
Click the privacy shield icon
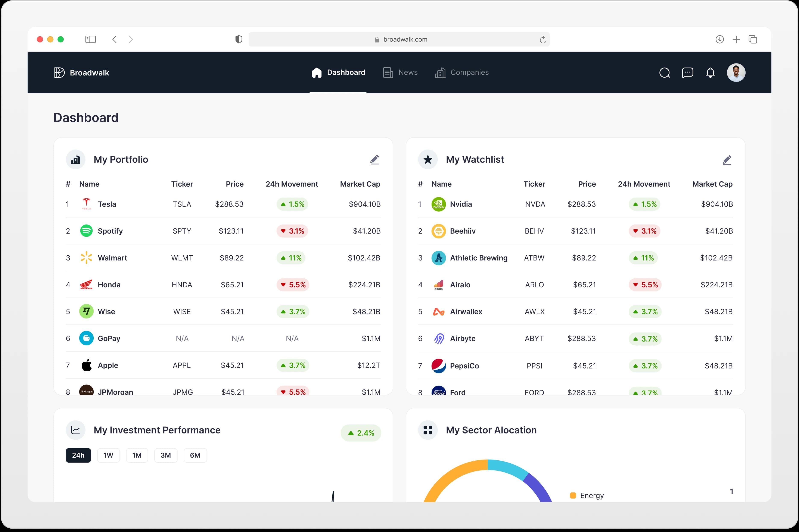239,39
